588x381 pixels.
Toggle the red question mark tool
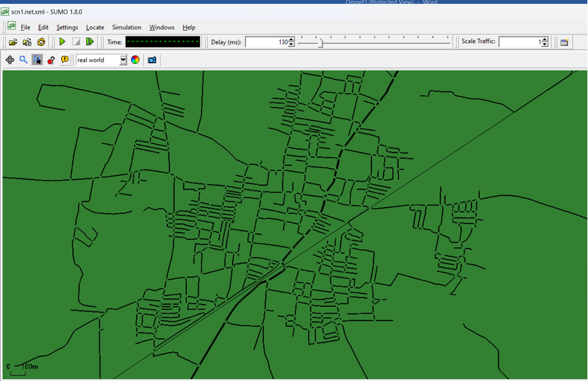click(51, 60)
